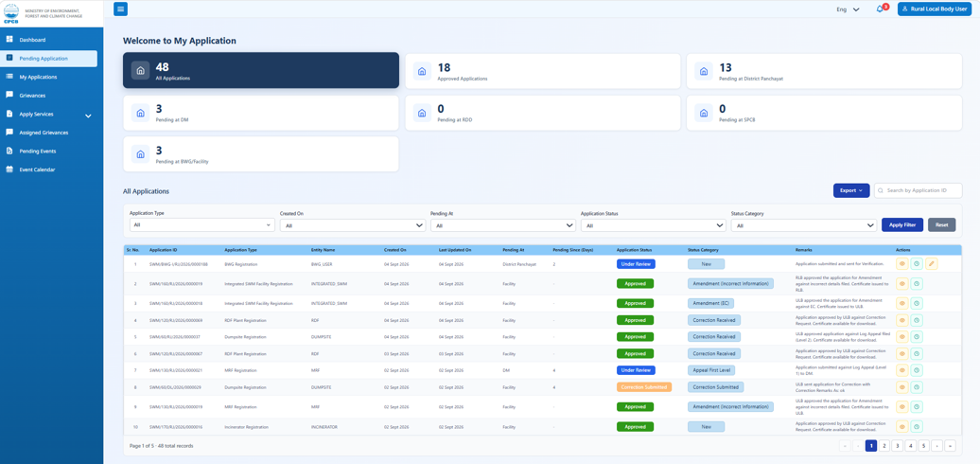Click the Reset filters button
The height and width of the screenshot is (464, 980).
pos(941,224)
